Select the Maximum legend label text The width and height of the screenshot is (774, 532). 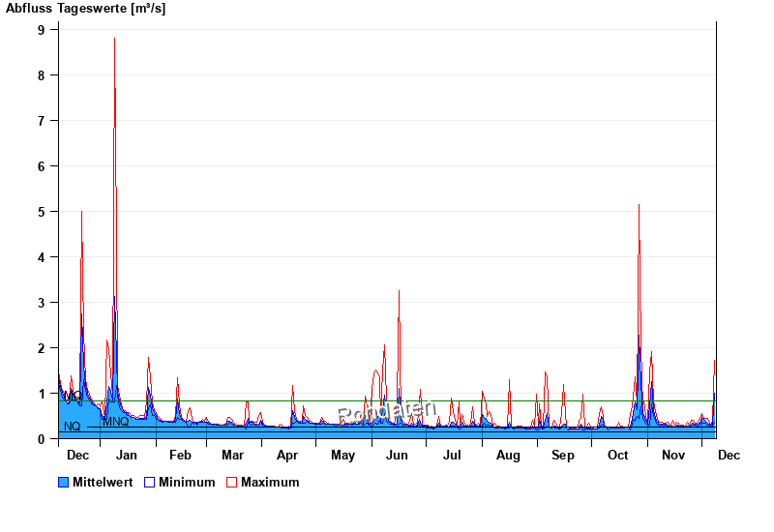point(270,483)
